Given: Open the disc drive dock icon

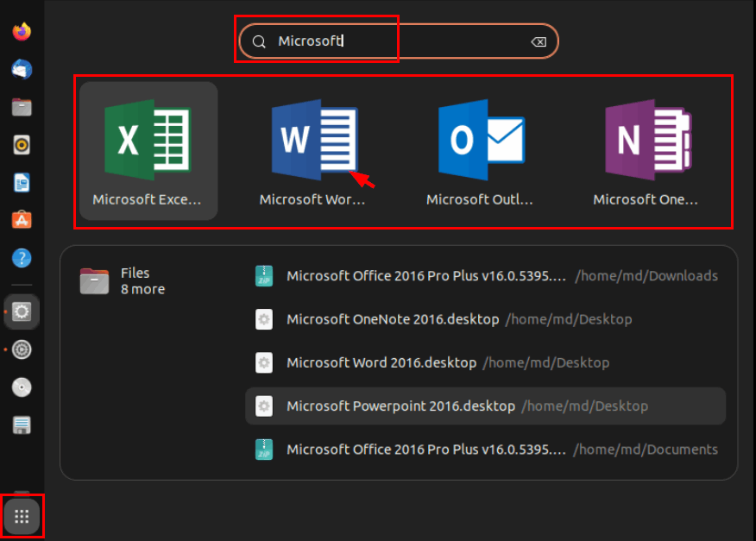Looking at the screenshot, I should [x=22, y=387].
